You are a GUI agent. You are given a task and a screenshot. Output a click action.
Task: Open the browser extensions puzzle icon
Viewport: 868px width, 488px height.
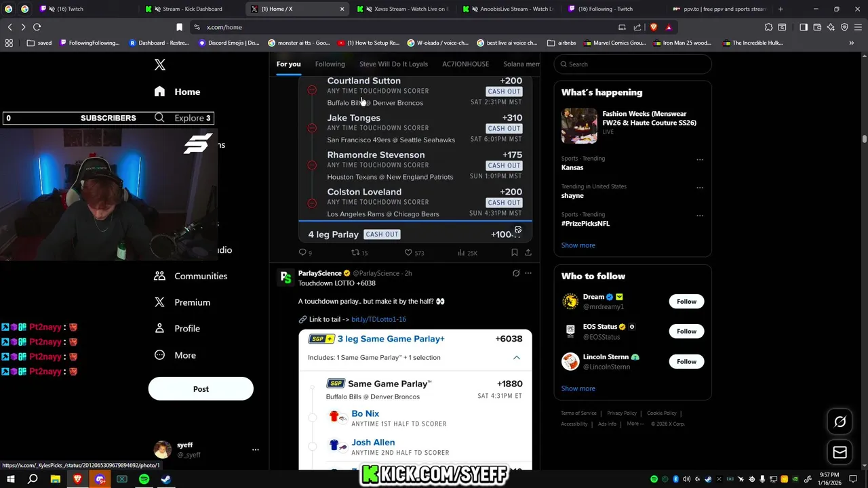point(768,27)
